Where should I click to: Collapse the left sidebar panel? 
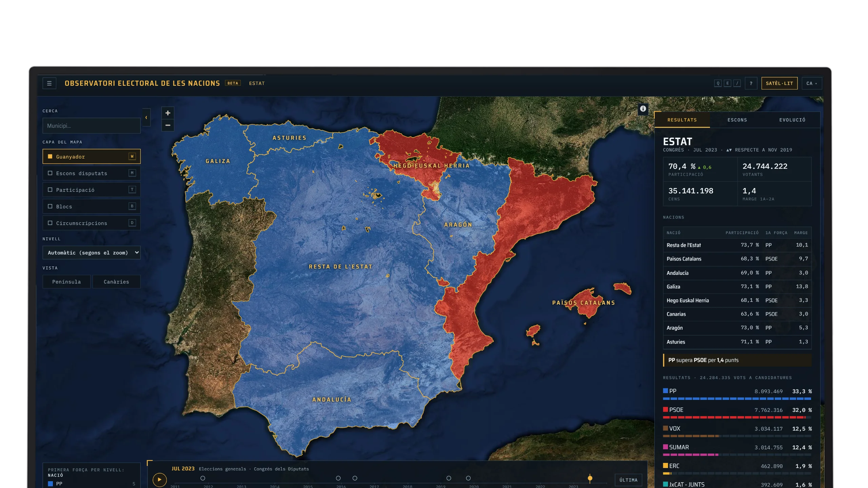pyautogui.click(x=146, y=118)
